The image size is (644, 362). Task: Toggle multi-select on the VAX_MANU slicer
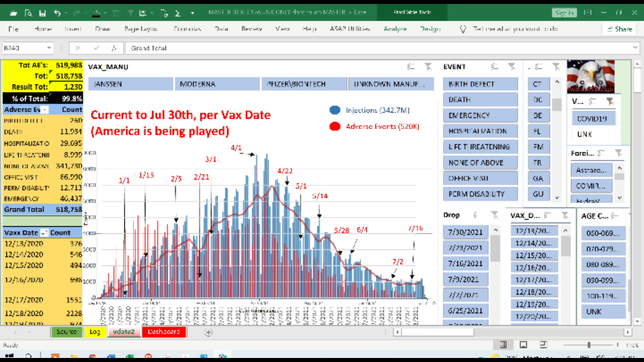[x=411, y=66]
